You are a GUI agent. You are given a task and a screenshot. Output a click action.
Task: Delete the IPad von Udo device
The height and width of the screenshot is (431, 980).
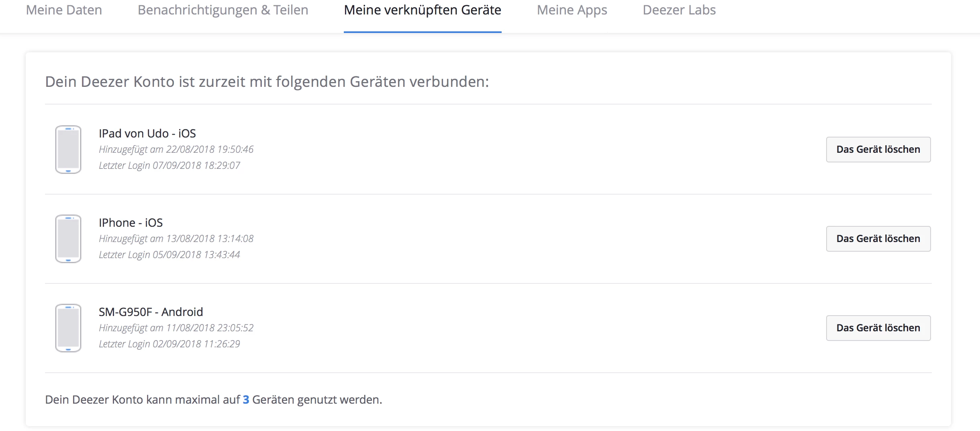878,150
